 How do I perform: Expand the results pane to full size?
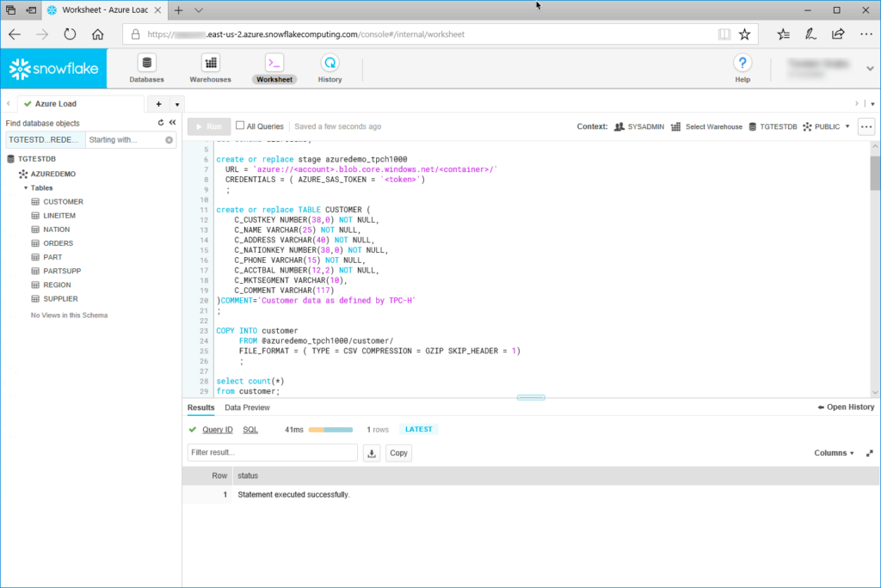869,453
